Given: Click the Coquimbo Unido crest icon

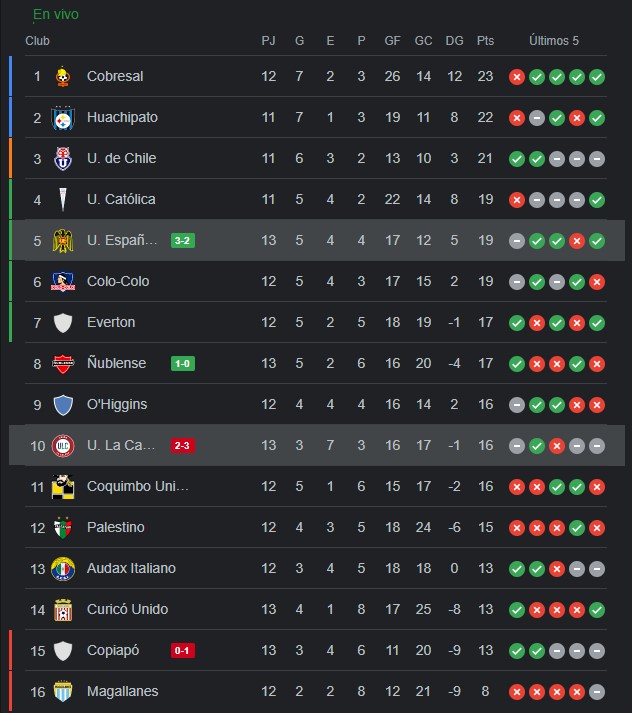Looking at the screenshot, I should (63, 487).
